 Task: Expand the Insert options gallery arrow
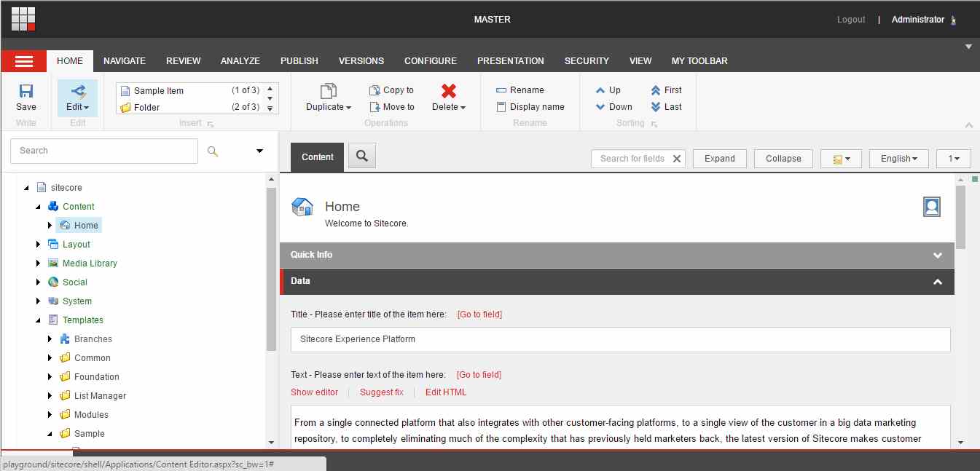coord(270,108)
